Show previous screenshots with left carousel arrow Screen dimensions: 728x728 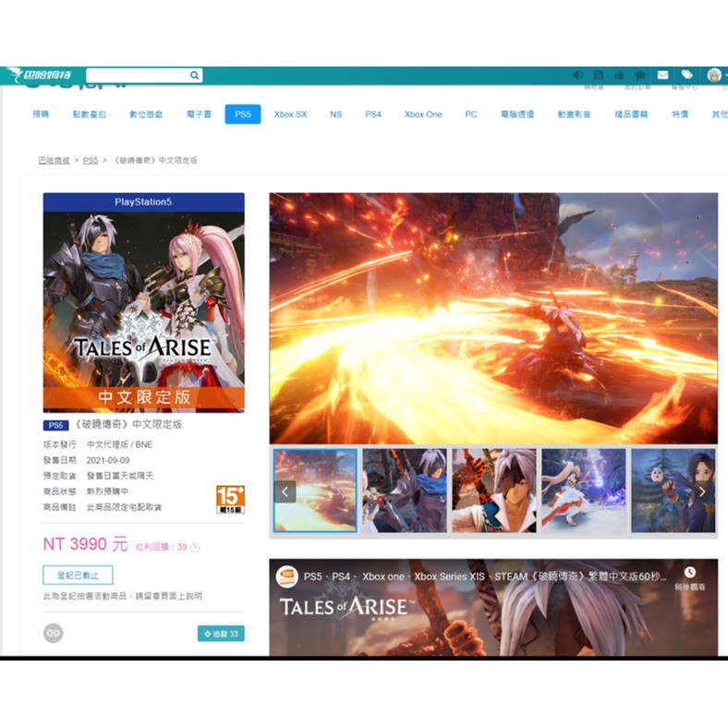(x=285, y=491)
